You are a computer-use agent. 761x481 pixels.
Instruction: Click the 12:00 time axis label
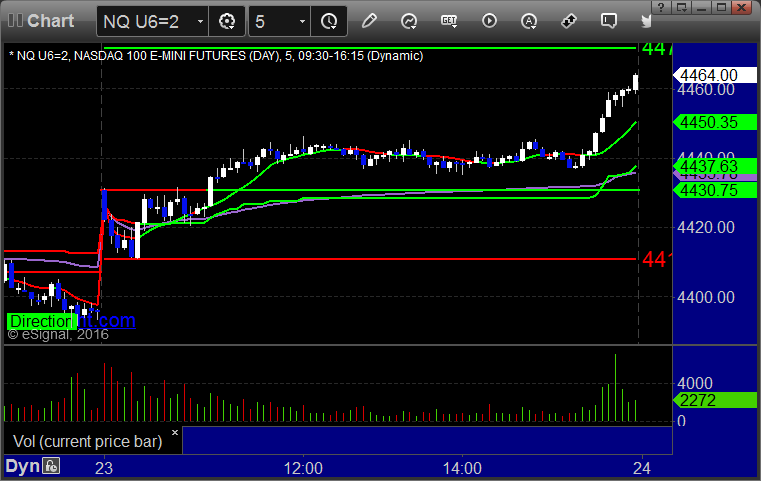(x=303, y=468)
